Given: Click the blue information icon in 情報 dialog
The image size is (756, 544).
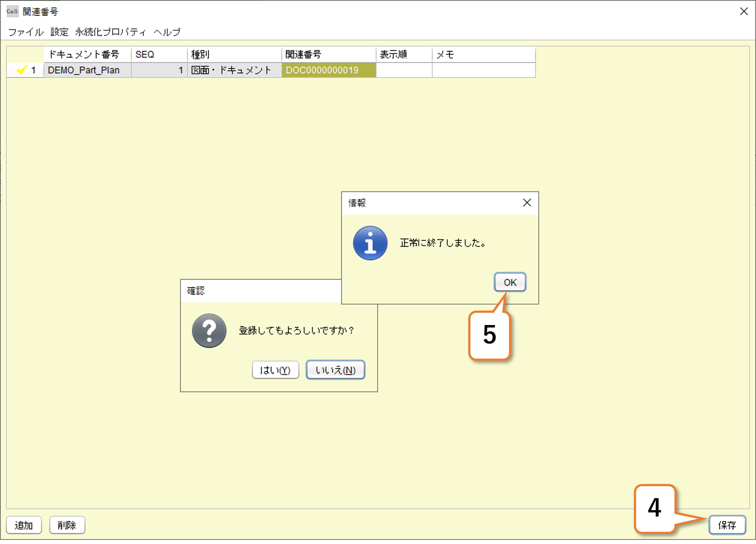Looking at the screenshot, I should point(370,243).
